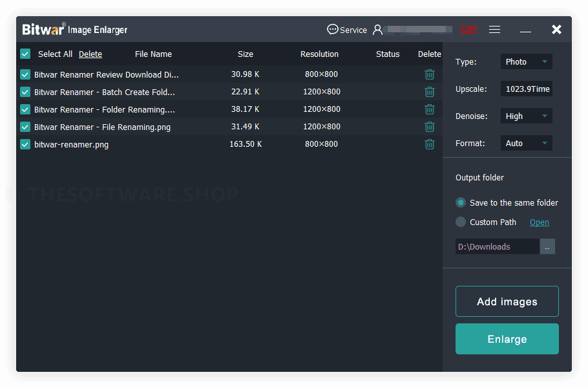Uncheck the Batch Create Fold... file checkbox
The height and width of the screenshot is (388, 588).
pyautogui.click(x=25, y=92)
